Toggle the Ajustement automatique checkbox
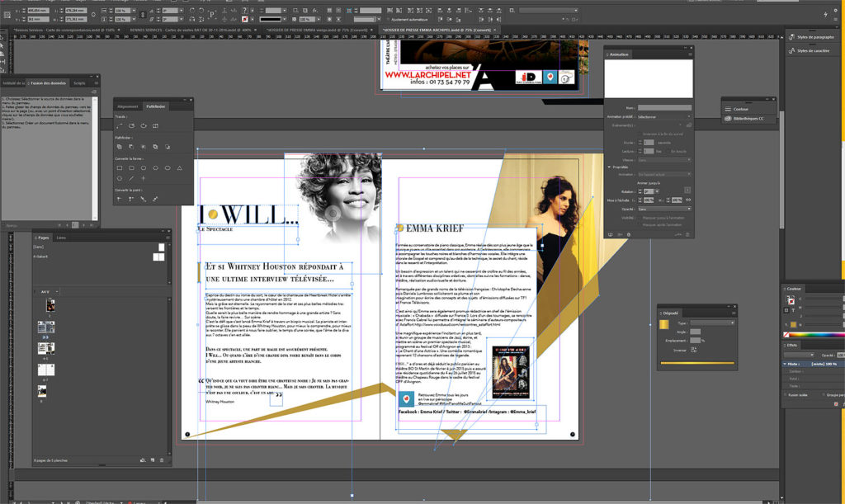845x504 pixels. [x=387, y=18]
